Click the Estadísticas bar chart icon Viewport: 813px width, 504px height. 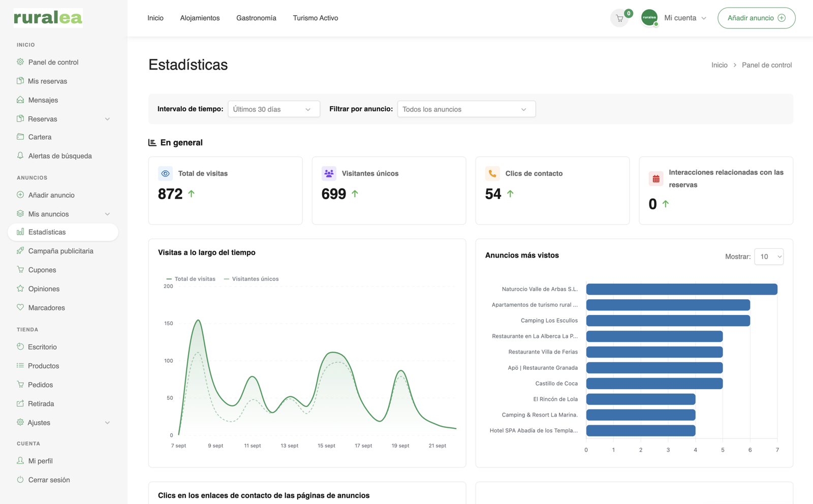coord(20,232)
